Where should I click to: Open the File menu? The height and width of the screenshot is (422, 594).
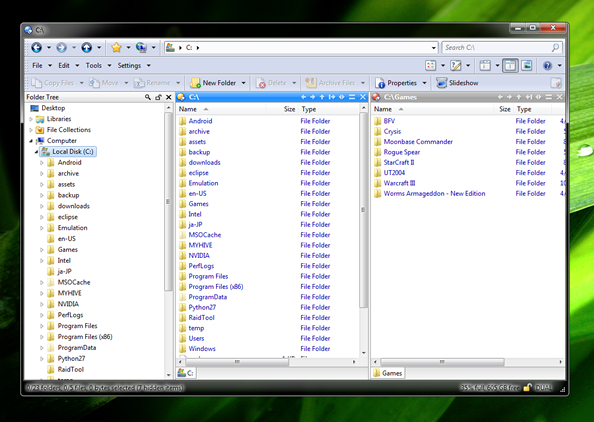37,66
